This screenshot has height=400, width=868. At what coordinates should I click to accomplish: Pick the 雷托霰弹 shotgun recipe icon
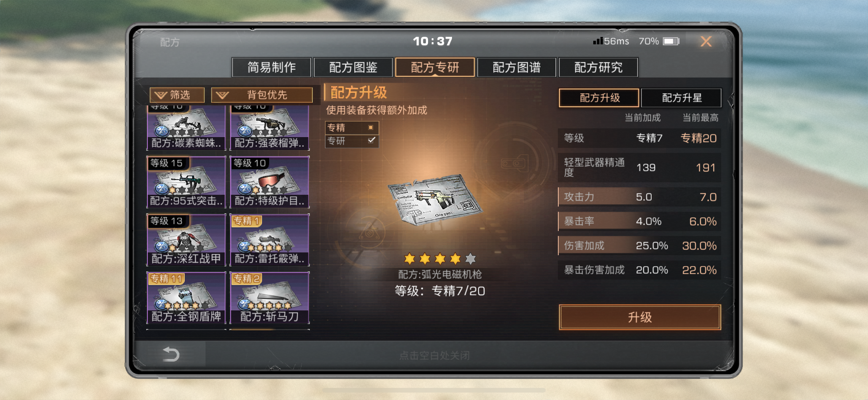click(x=269, y=240)
